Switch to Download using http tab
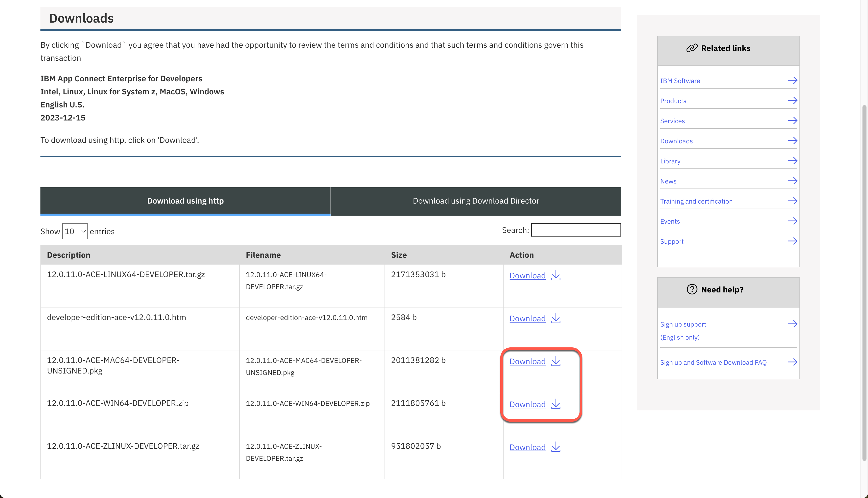The height and width of the screenshot is (498, 868). click(x=185, y=201)
